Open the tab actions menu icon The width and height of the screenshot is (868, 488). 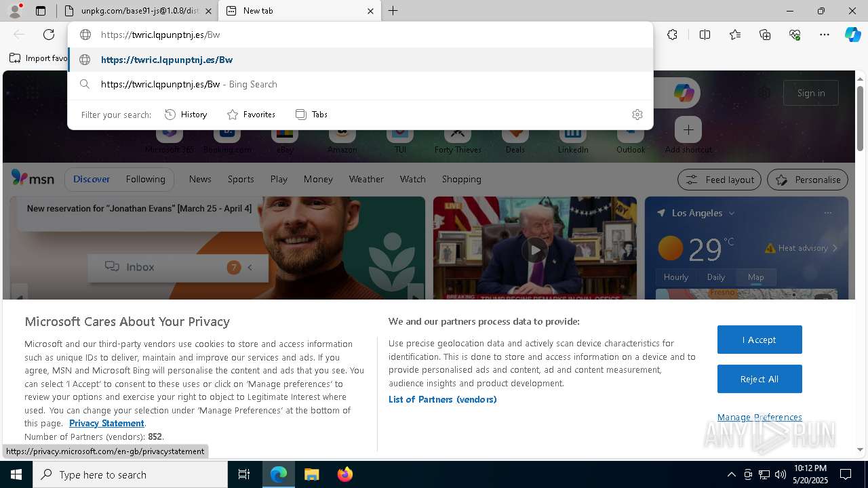[x=41, y=11]
